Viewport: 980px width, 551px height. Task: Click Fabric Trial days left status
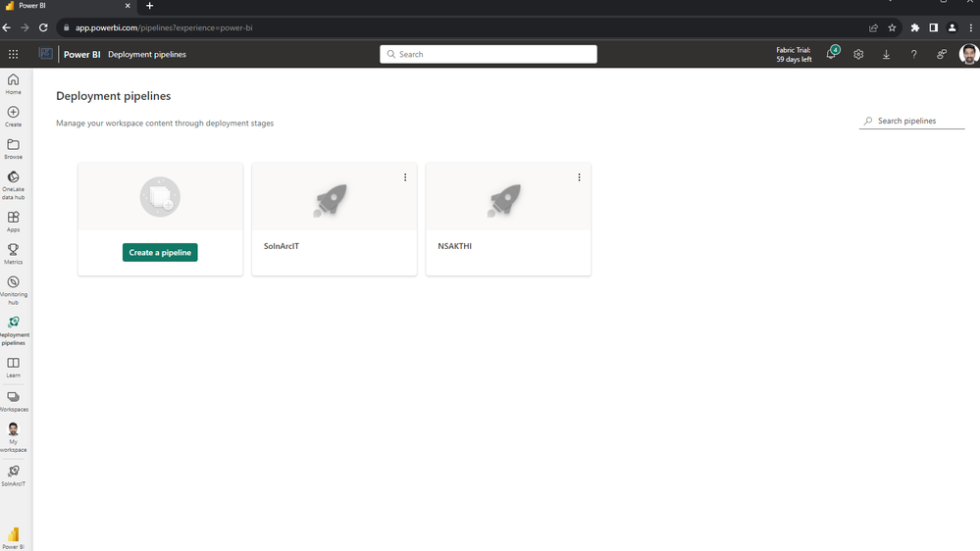pos(794,54)
